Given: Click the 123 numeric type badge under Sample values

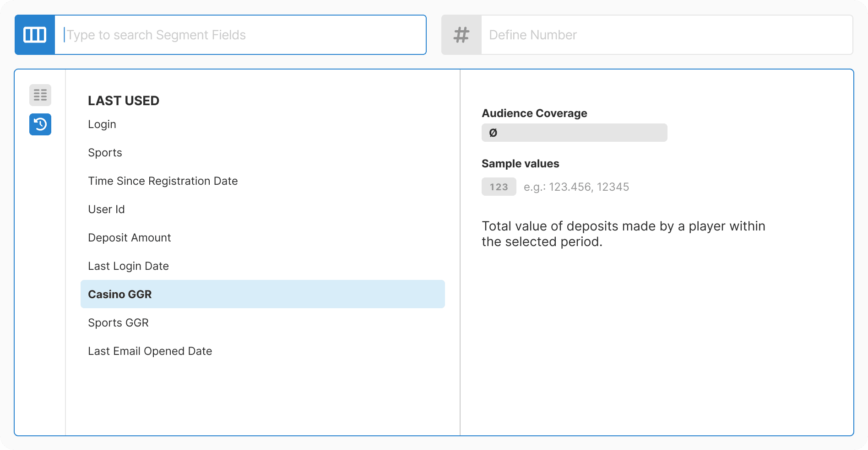Looking at the screenshot, I should (499, 187).
